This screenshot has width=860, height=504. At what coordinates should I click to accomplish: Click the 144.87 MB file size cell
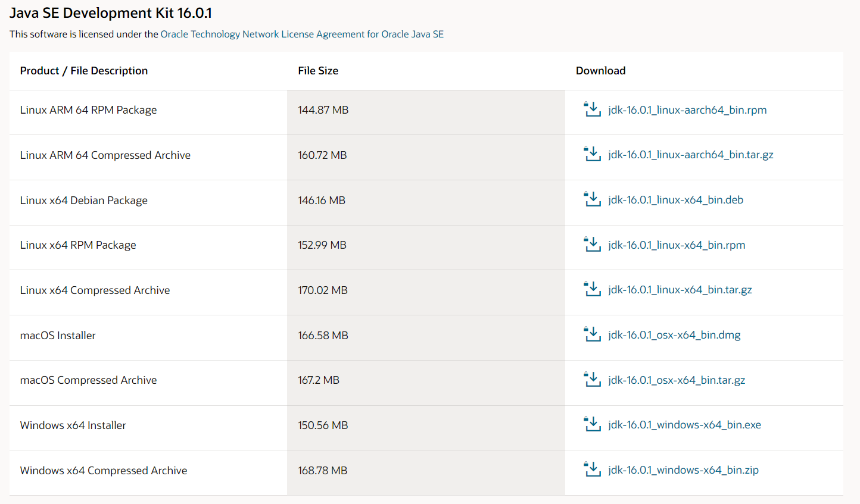pyautogui.click(x=426, y=112)
